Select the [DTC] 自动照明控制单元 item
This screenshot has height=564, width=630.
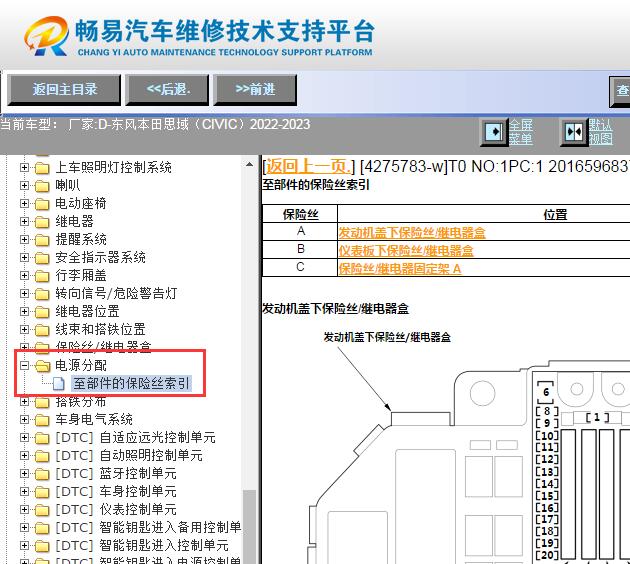129,456
